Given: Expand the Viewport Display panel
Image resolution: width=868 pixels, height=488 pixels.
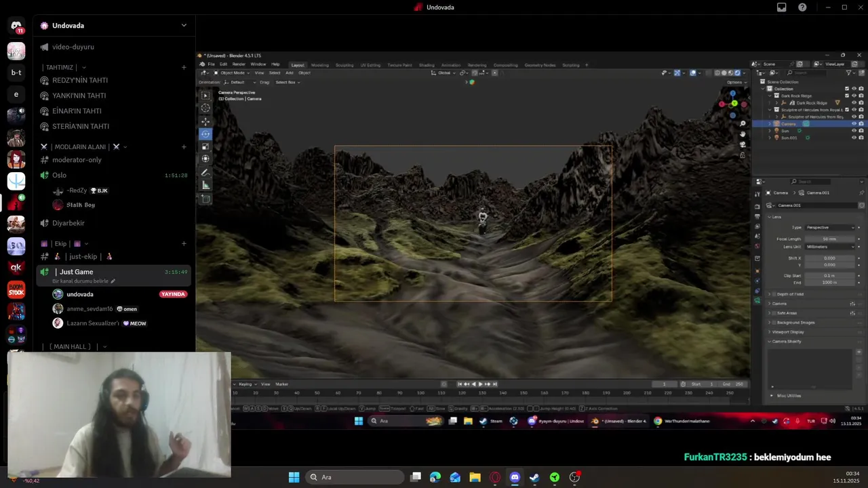Looking at the screenshot, I should pos(787,332).
